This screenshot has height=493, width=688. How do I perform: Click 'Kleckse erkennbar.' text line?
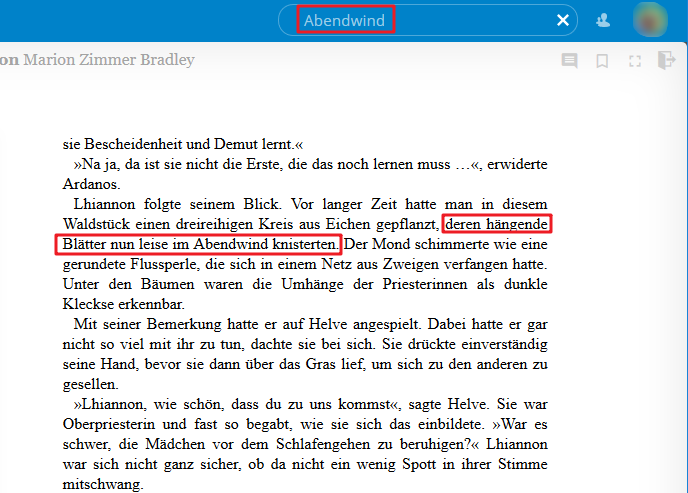[124, 304]
